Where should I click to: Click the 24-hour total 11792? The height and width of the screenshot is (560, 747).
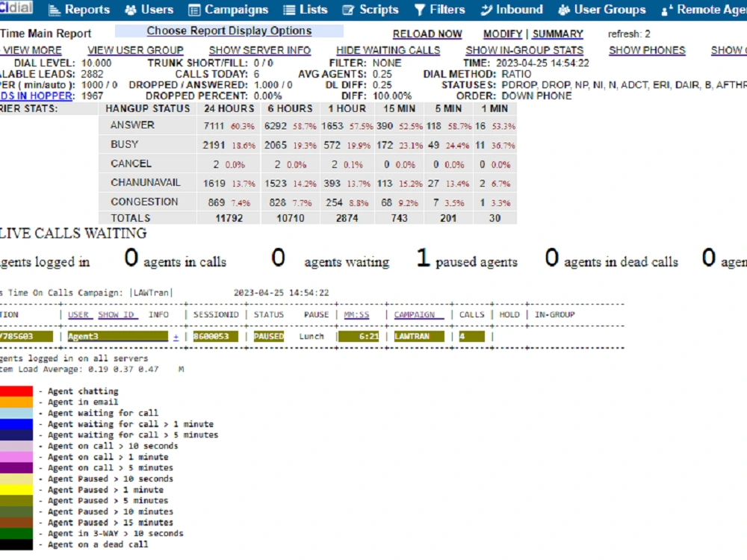click(229, 218)
